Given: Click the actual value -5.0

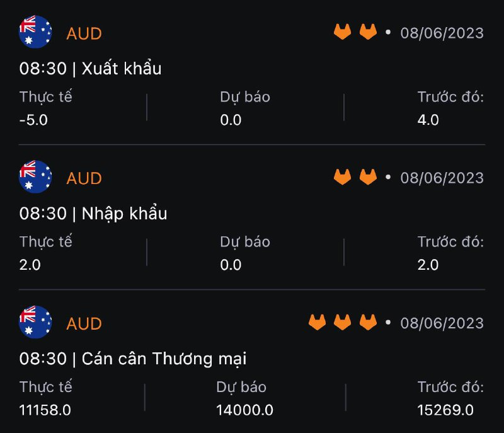Looking at the screenshot, I should pyautogui.click(x=33, y=120).
